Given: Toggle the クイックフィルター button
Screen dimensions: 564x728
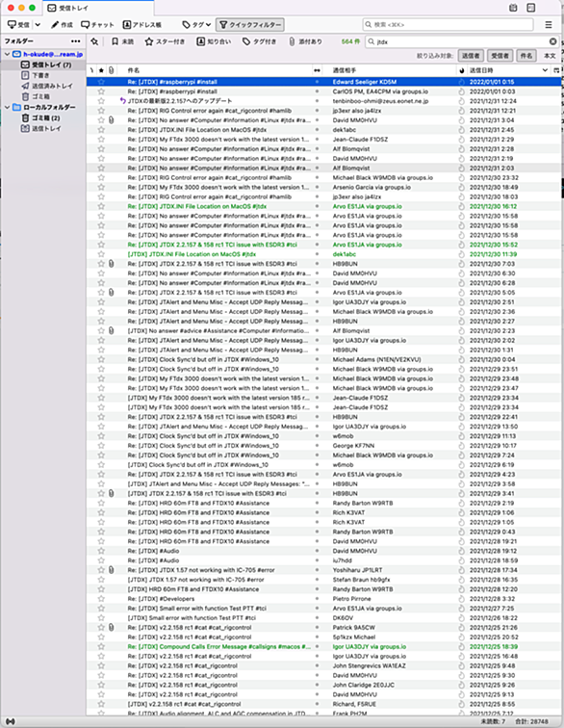Looking at the screenshot, I should pos(250,25).
